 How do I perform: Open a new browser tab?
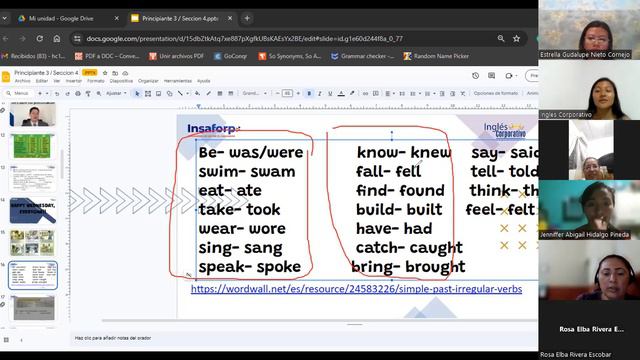click(247, 18)
